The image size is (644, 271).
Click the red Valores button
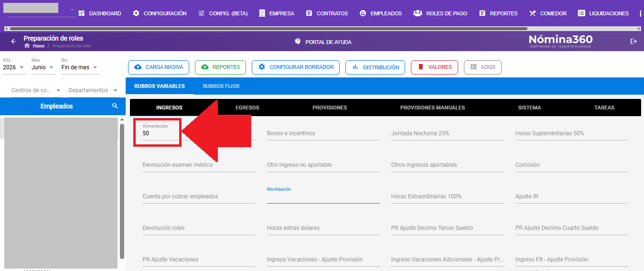[434, 67]
